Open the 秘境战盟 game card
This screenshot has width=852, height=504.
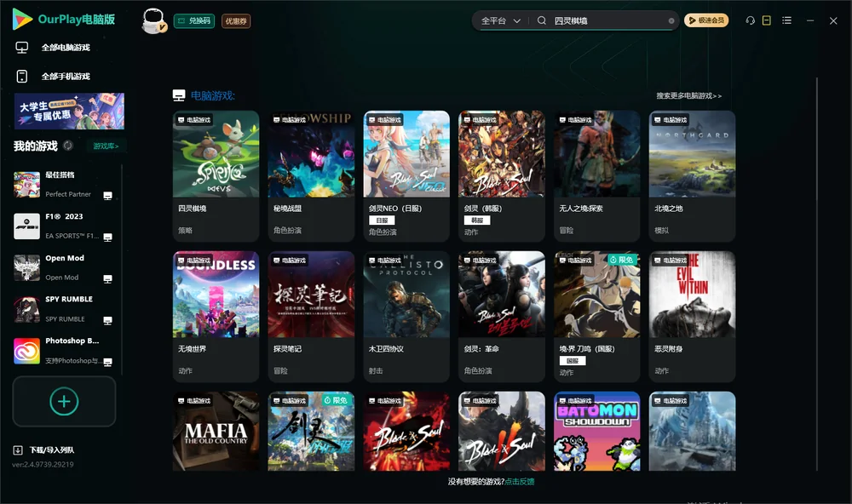click(311, 176)
